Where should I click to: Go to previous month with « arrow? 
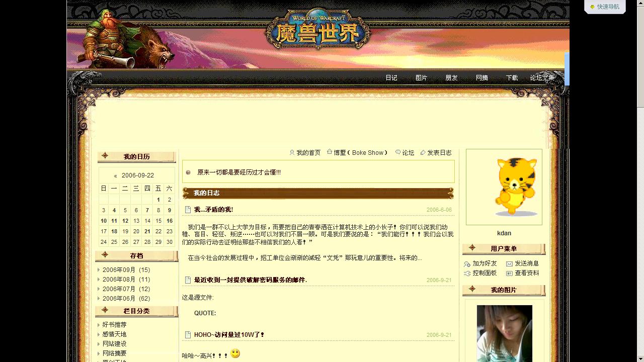click(115, 176)
